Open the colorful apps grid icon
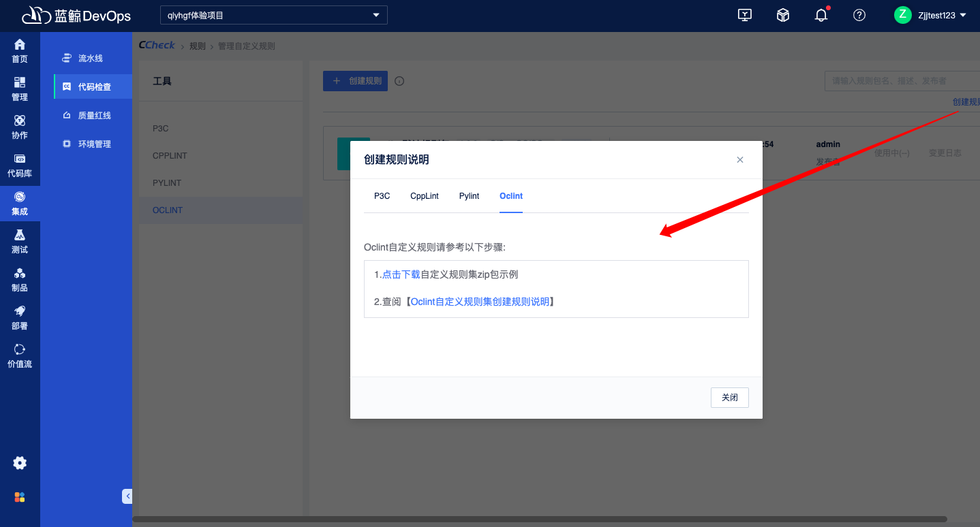Image resolution: width=980 pixels, height=527 pixels. coord(20,497)
